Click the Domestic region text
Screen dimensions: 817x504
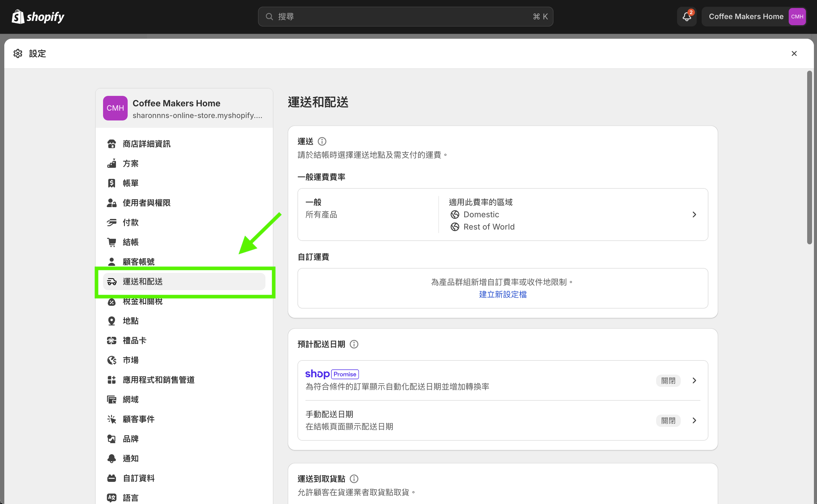point(481,215)
